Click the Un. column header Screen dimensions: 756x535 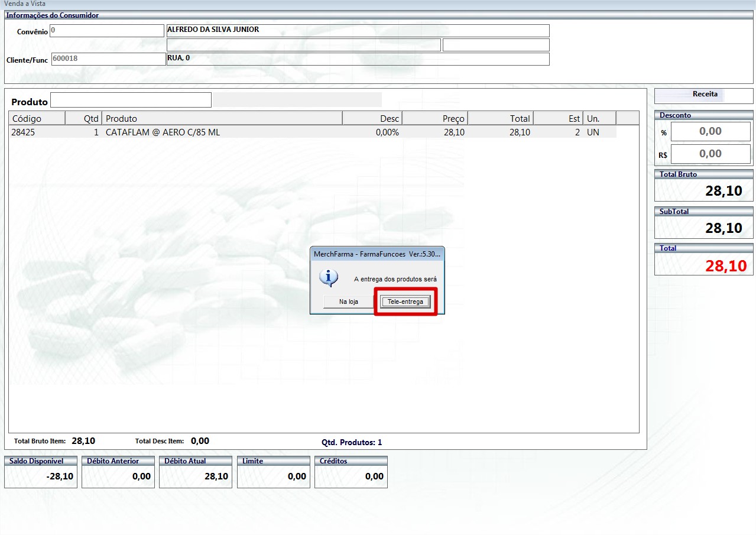599,118
